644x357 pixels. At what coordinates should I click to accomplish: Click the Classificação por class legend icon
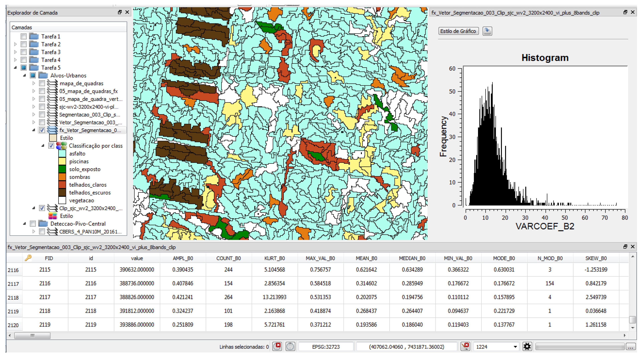61,145
